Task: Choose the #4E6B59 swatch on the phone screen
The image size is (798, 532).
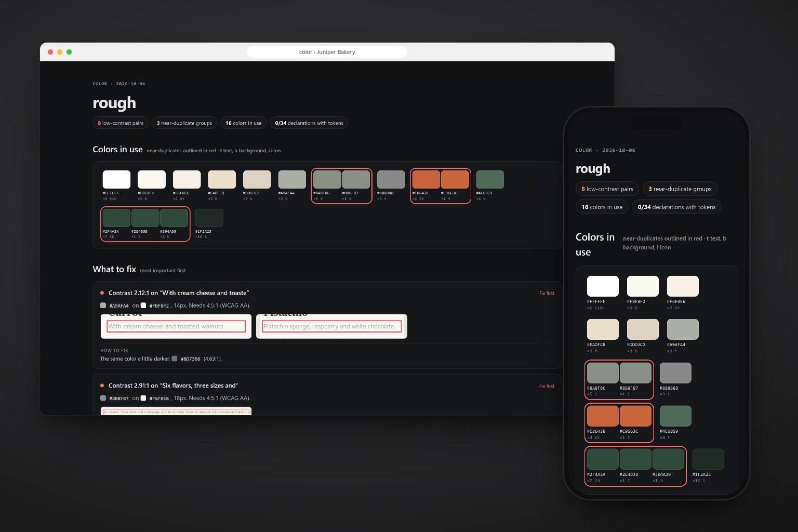Action: 675,416
